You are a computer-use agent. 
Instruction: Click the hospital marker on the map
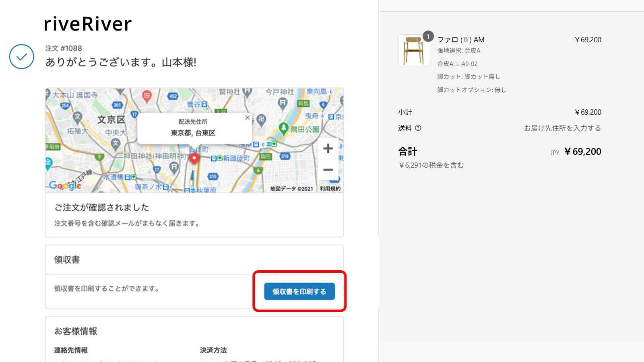point(147,96)
